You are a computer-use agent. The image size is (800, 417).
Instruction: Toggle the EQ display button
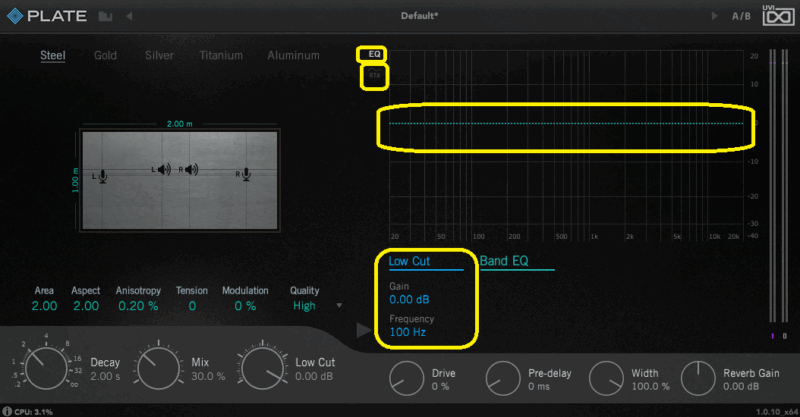coord(375,54)
